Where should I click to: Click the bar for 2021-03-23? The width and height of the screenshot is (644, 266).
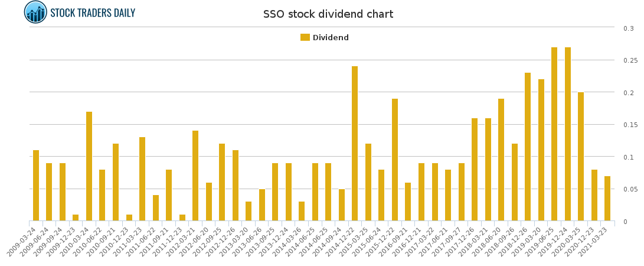(x=607, y=199)
